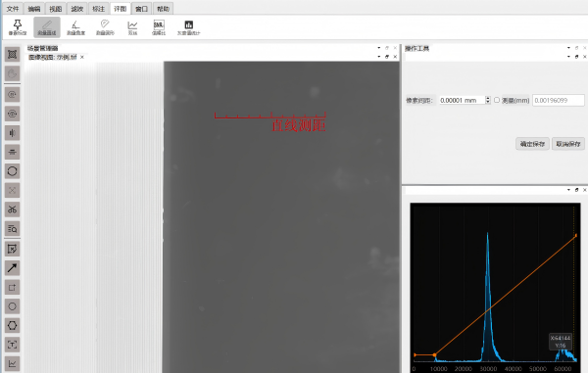This screenshot has height=373, width=588.
Task: Click the 确定保存 button
Action: click(532, 144)
